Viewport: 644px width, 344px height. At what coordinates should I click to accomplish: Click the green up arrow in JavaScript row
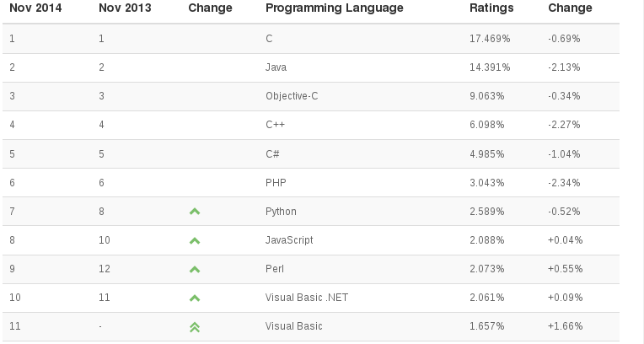point(195,241)
